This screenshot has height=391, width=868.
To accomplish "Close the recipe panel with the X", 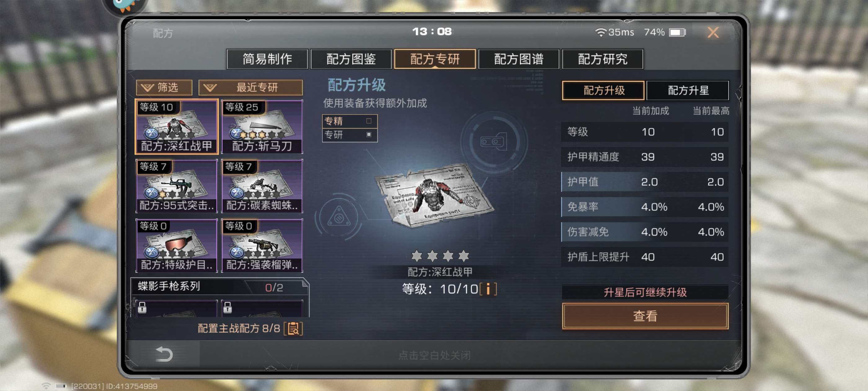I will 713,32.
